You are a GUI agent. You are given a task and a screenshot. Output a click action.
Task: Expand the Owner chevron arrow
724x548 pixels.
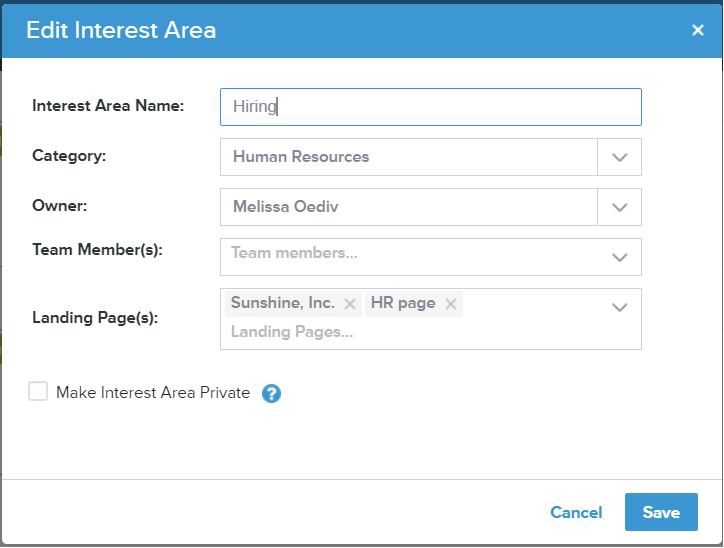coord(619,207)
